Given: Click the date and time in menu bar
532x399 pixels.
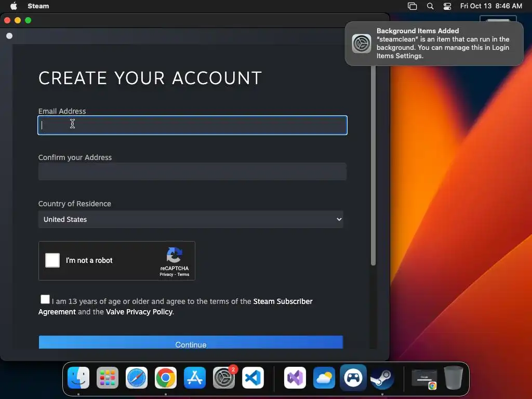Looking at the screenshot, I should 491,6.
